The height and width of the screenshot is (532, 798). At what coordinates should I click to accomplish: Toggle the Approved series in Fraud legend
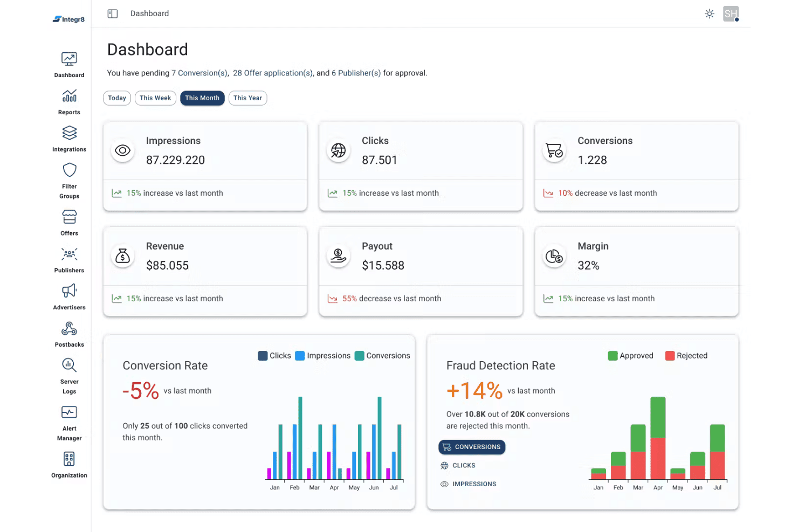pyautogui.click(x=631, y=356)
